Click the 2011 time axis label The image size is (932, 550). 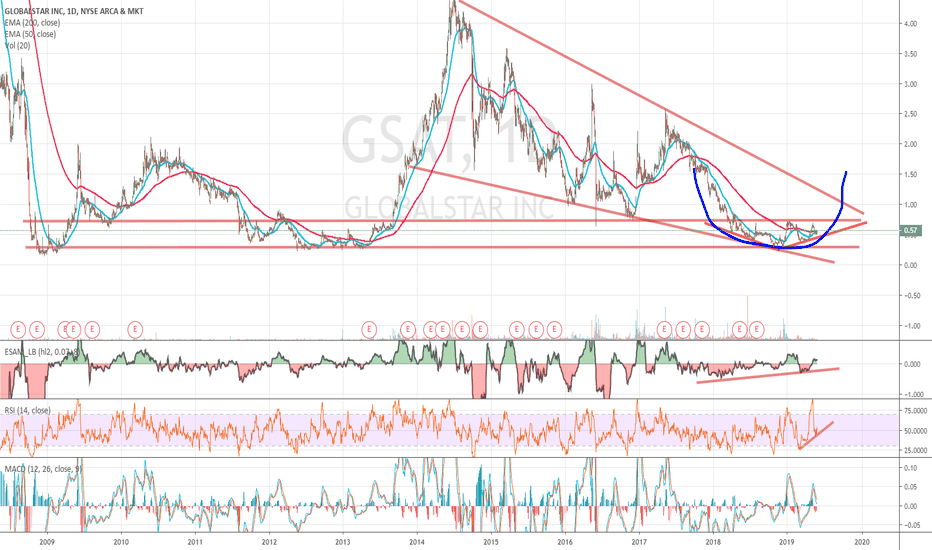195,542
